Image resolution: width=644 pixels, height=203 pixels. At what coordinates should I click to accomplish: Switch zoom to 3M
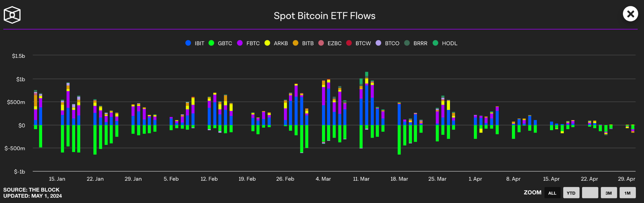[x=609, y=193]
